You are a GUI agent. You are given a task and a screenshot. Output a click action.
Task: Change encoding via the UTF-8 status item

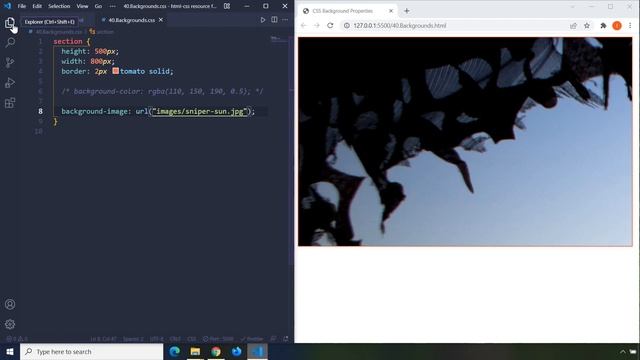[x=157, y=339]
